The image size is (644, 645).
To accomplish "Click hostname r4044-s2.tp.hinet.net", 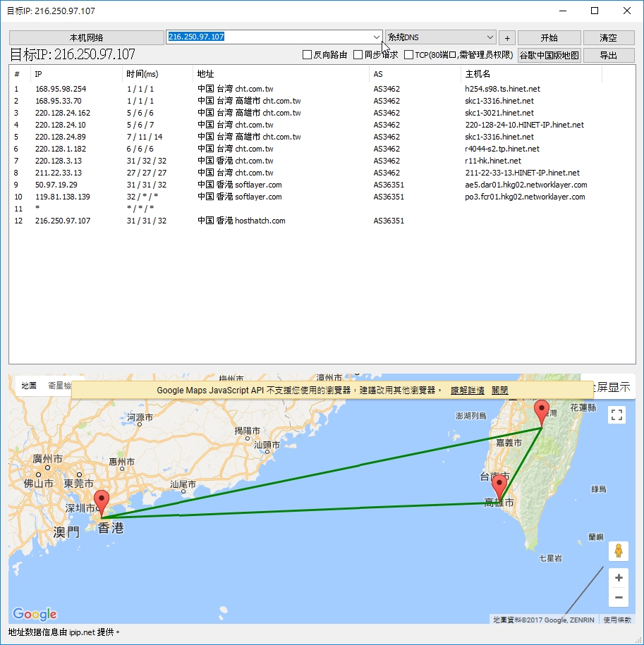I will [x=502, y=149].
